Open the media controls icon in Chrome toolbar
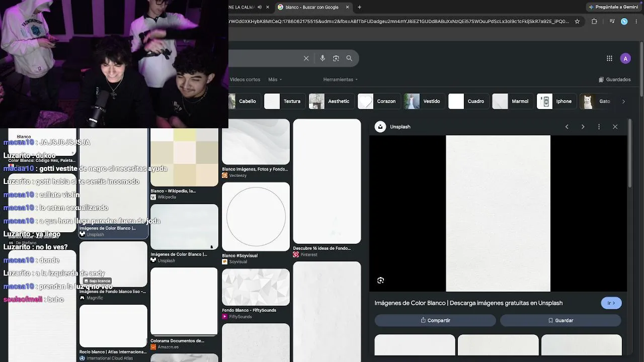Viewport: 644px width, 362px height. click(612, 22)
